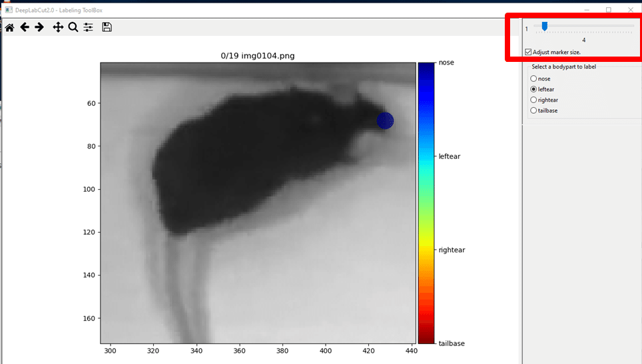
Task: Close the Labeling ToolBox window
Action: point(631,10)
